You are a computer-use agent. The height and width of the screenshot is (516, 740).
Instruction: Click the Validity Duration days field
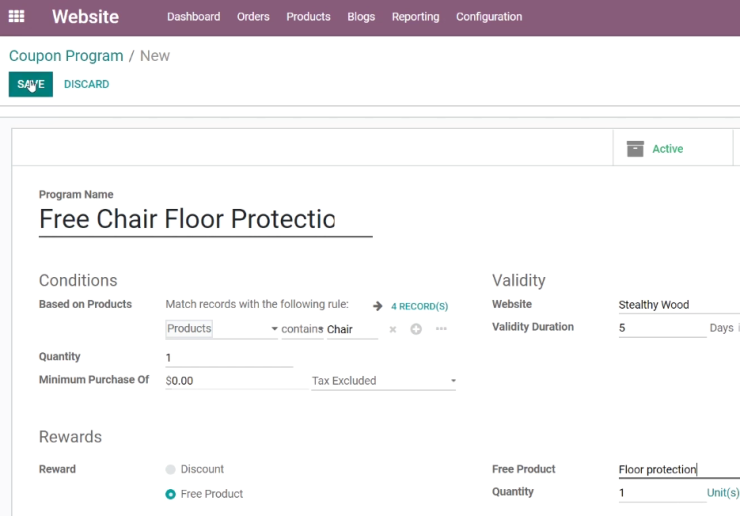662,328
